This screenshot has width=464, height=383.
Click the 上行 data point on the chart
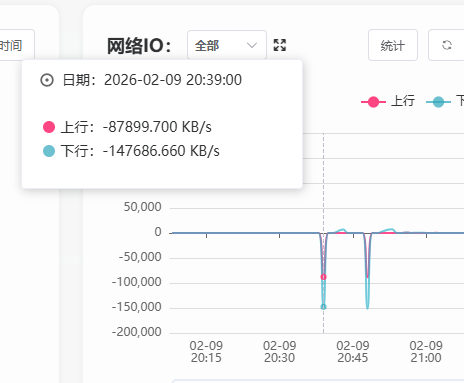(323, 277)
